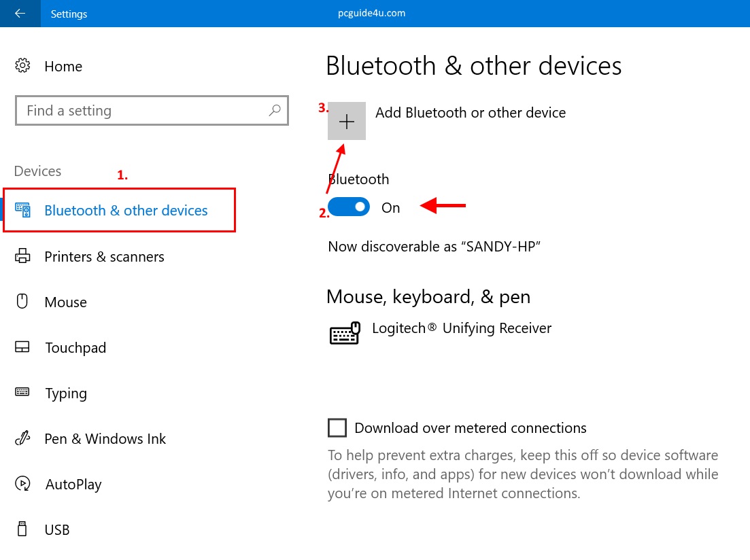Click the Printers & scanners icon
Image resolution: width=750 pixels, height=560 pixels.
(22, 256)
